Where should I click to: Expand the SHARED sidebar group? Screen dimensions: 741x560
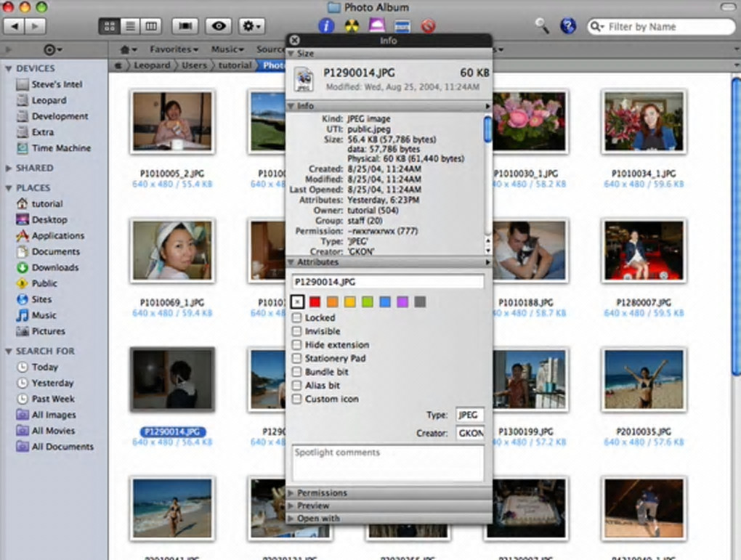click(x=9, y=168)
